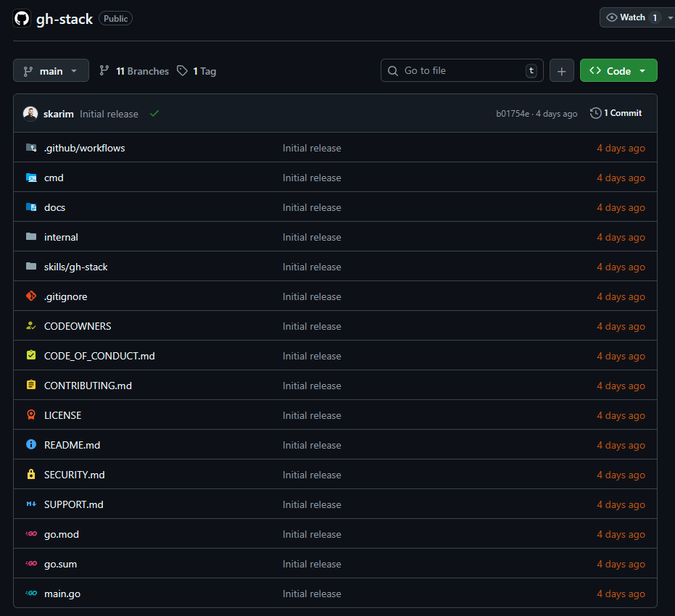Click '4 days ago' in the go.sum row

pos(621,564)
